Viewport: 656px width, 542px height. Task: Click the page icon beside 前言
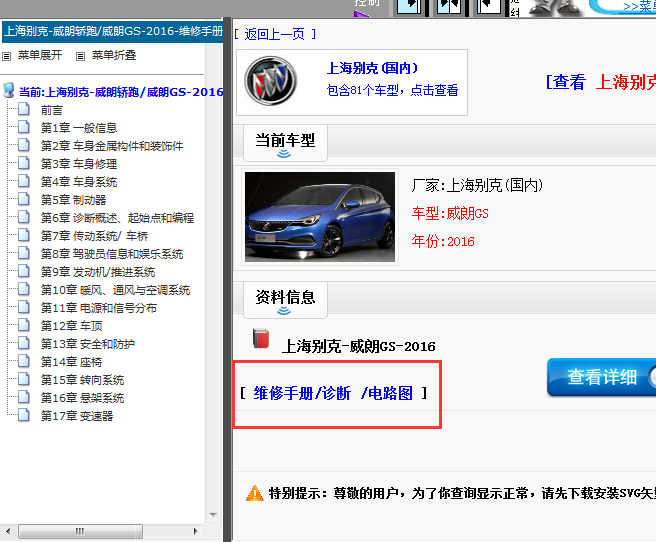coord(24,109)
